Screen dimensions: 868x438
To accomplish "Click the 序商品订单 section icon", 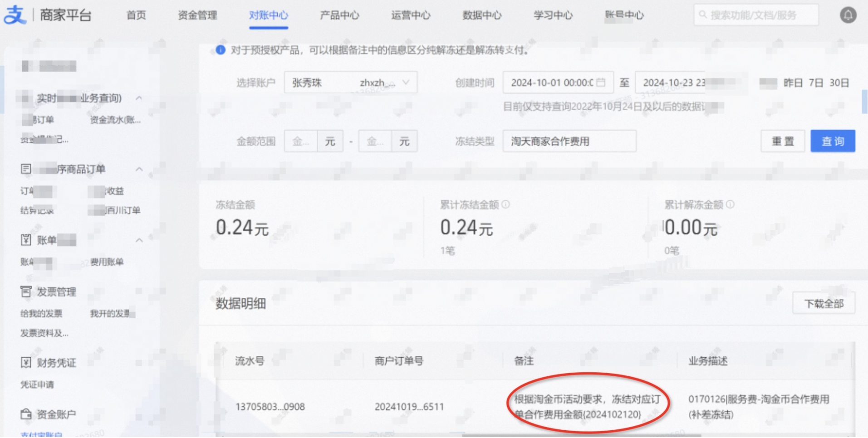I will click(x=26, y=169).
